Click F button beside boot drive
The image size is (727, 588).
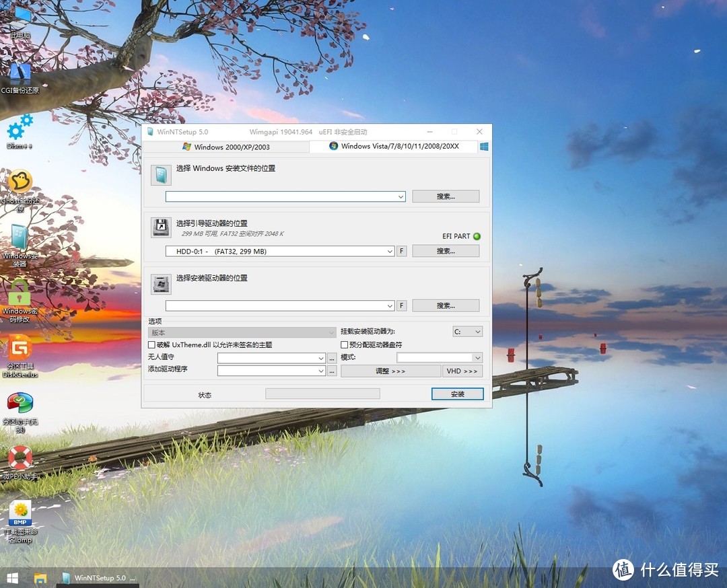pos(401,251)
